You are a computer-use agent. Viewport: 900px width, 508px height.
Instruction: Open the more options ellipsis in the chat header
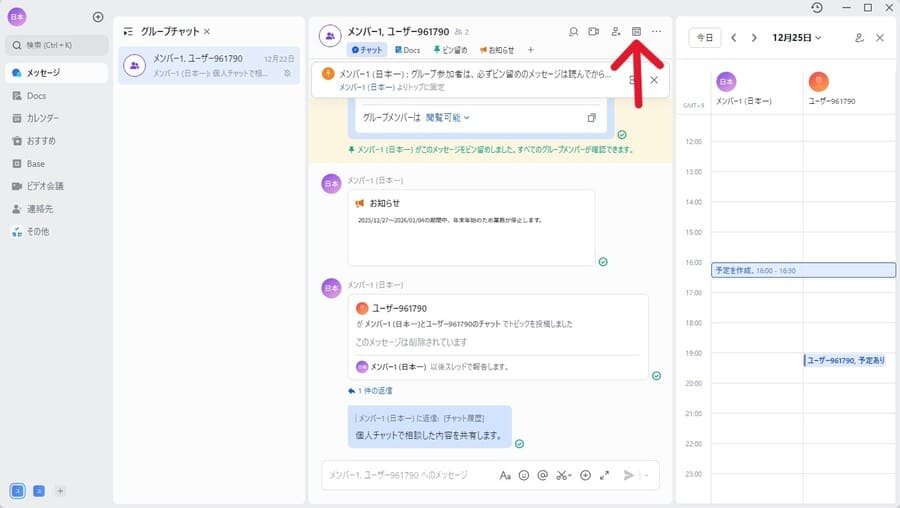pyautogui.click(x=657, y=32)
